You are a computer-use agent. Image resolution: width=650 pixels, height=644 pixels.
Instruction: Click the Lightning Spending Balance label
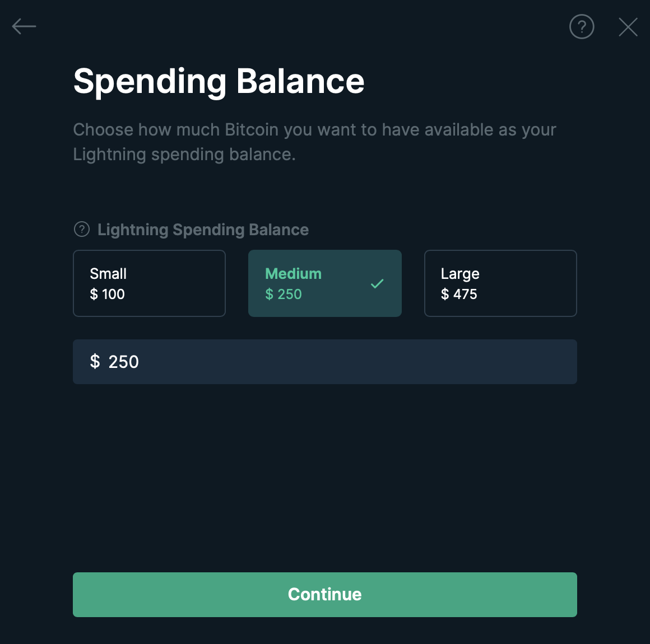click(203, 230)
